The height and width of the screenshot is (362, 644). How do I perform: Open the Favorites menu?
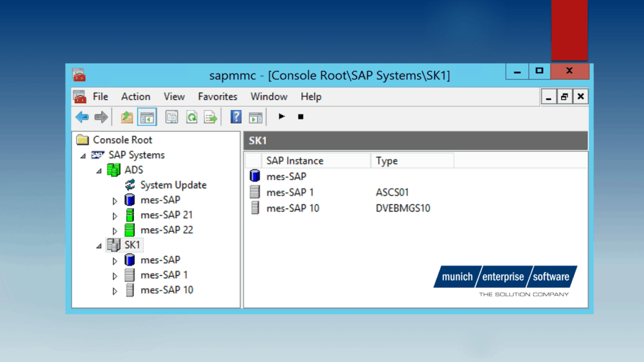(218, 96)
